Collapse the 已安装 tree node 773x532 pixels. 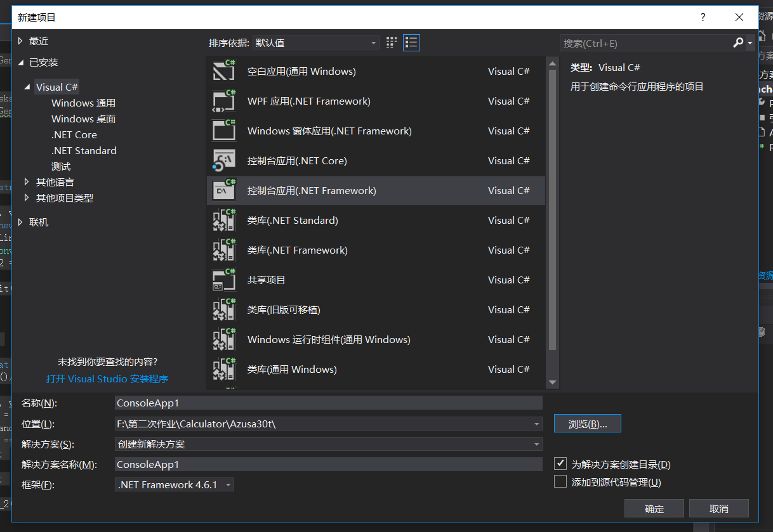coord(20,62)
